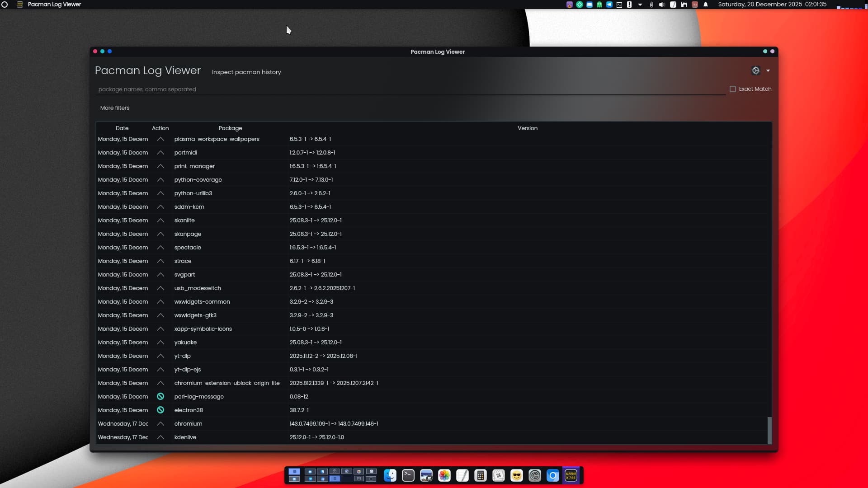The image size is (868, 488).
Task: Expand hidden tray icons arrow
Action: [x=640, y=5]
